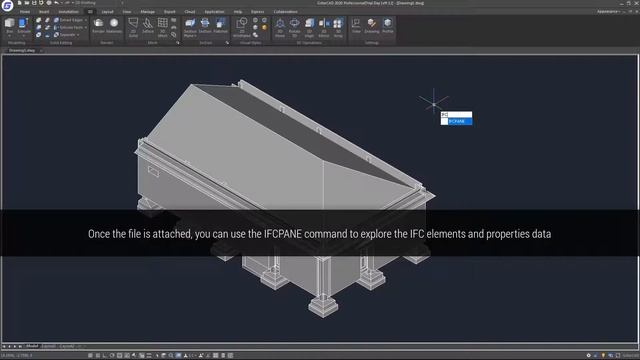Click the New file quick access icon
Viewport: 640px width, 360px height.
19,3
